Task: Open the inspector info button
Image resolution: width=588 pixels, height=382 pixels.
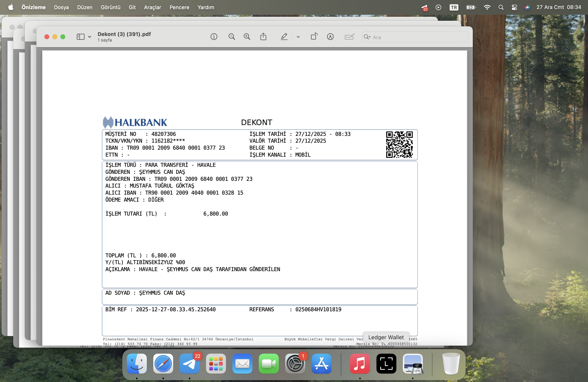Action: pyautogui.click(x=214, y=37)
